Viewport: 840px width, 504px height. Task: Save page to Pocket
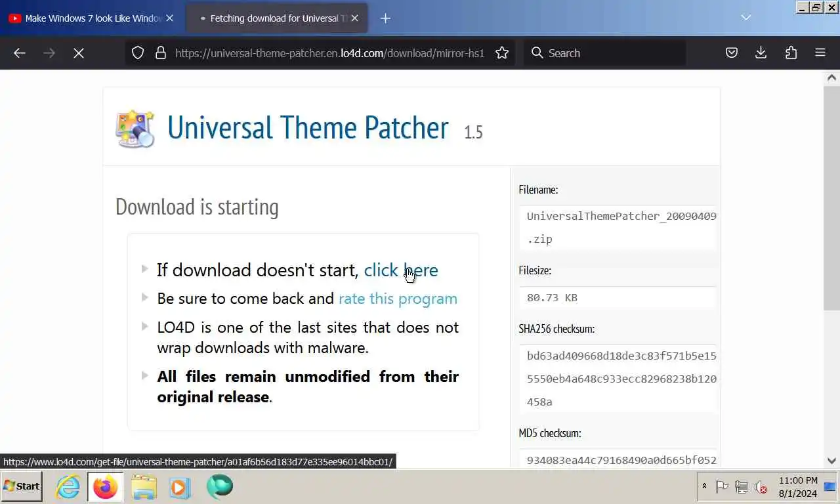click(x=732, y=53)
